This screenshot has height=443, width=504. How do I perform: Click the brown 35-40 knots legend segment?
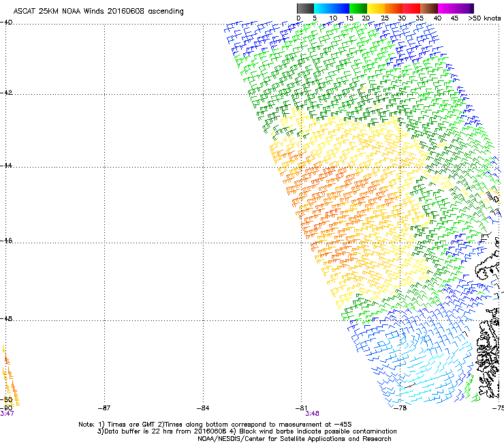429,8
